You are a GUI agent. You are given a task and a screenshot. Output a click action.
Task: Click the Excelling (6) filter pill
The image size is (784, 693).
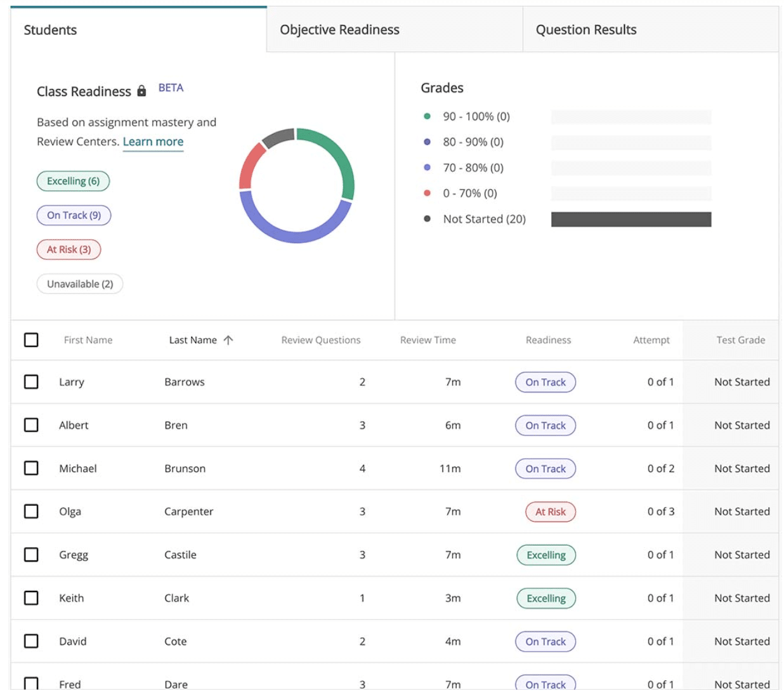(74, 181)
